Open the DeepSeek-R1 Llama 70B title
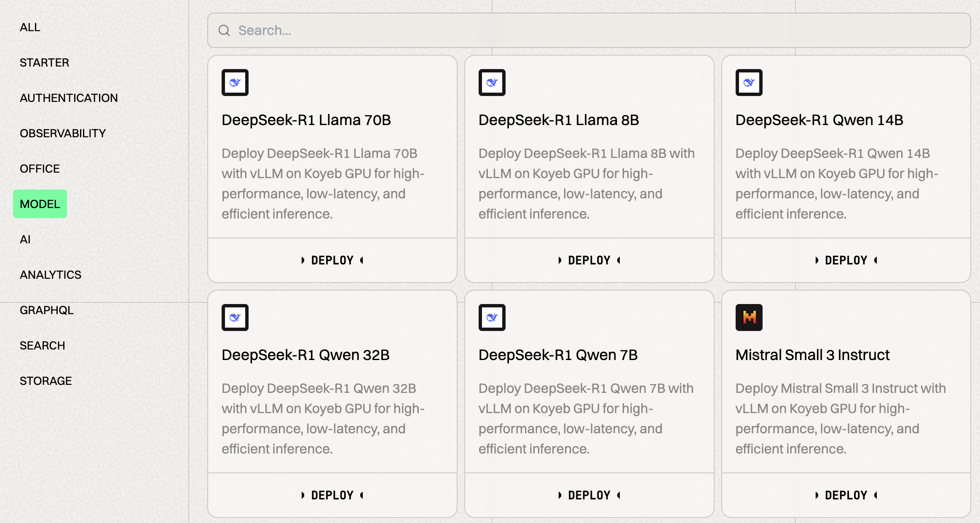 tap(306, 120)
